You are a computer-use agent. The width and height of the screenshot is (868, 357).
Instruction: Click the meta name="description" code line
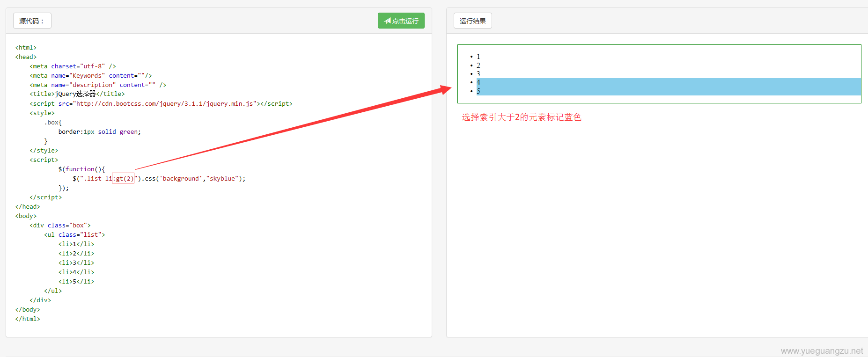pyautogui.click(x=98, y=85)
